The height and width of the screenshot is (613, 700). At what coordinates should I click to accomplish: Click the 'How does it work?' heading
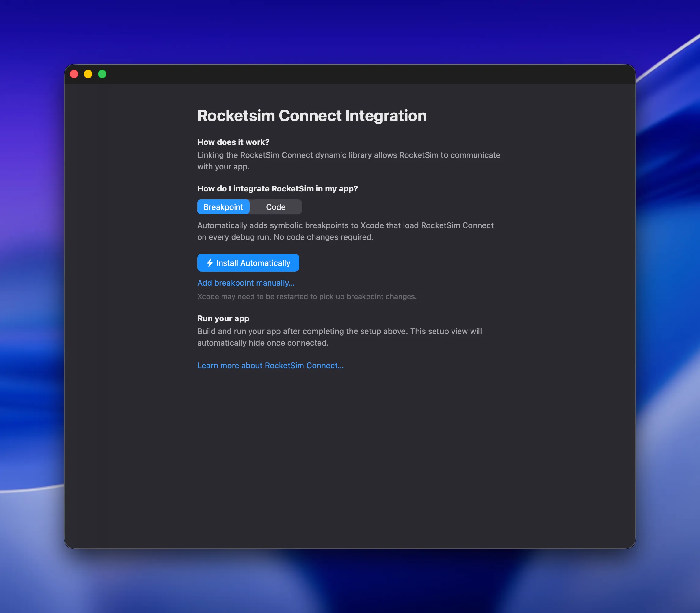point(233,142)
